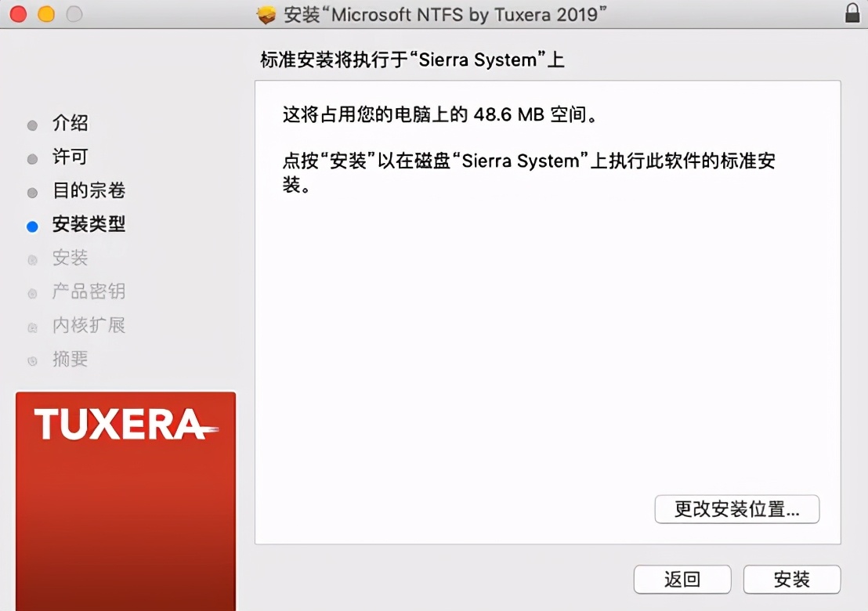This screenshot has width=868, height=611.
Task: Click the gray bullet beside 目的宗卷
Action: tap(32, 193)
